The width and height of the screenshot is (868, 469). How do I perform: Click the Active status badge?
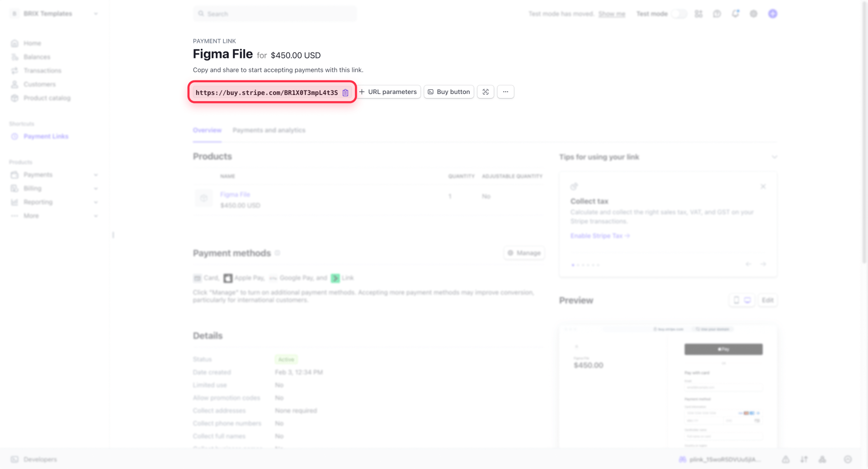click(286, 360)
